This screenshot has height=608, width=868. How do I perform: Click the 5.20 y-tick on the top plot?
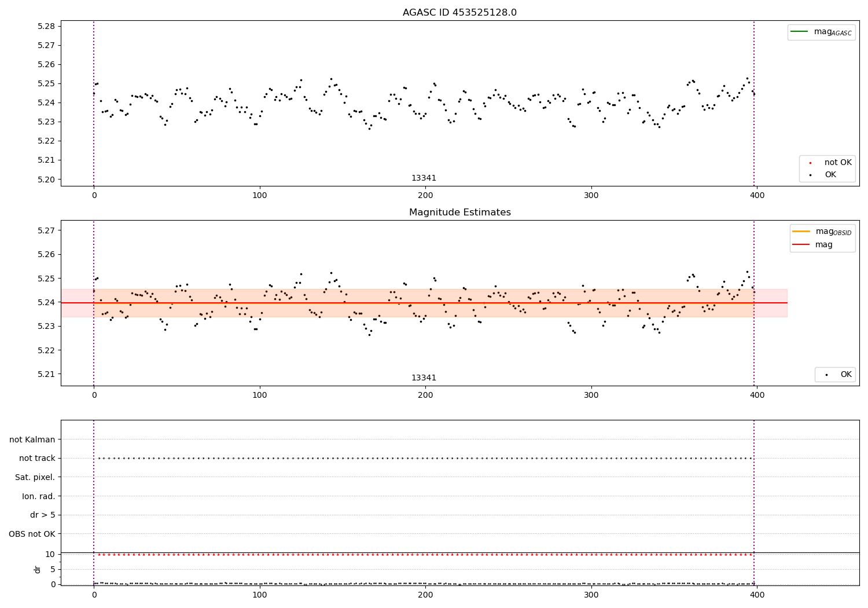pyautogui.click(x=46, y=180)
